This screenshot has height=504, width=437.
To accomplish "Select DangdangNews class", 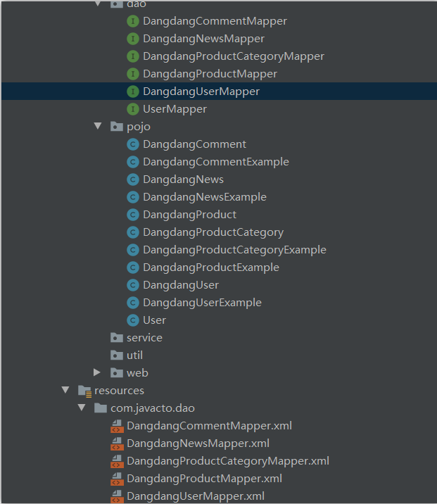I will pyautogui.click(x=183, y=179).
